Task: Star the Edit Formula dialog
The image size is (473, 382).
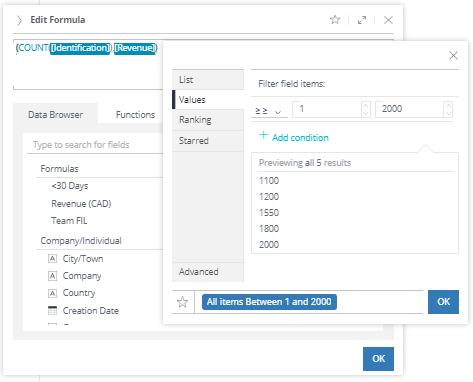Action: pos(335,20)
